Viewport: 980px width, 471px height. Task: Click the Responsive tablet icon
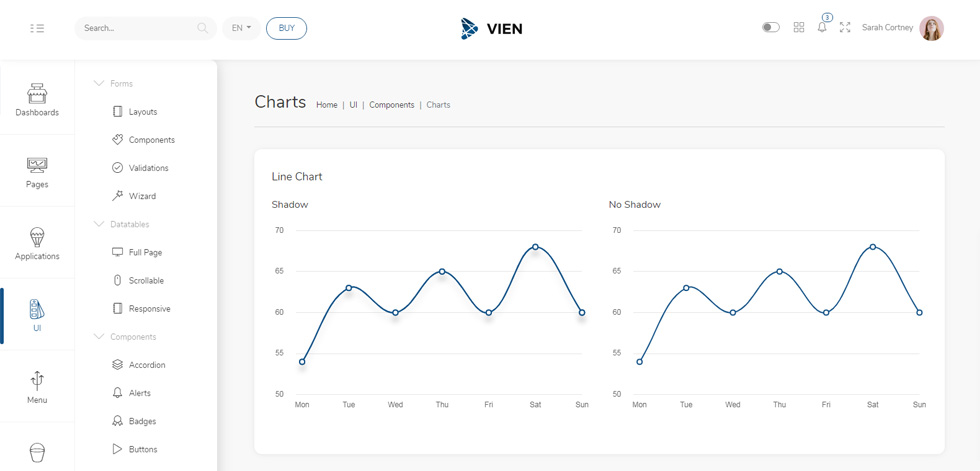(117, 309)
